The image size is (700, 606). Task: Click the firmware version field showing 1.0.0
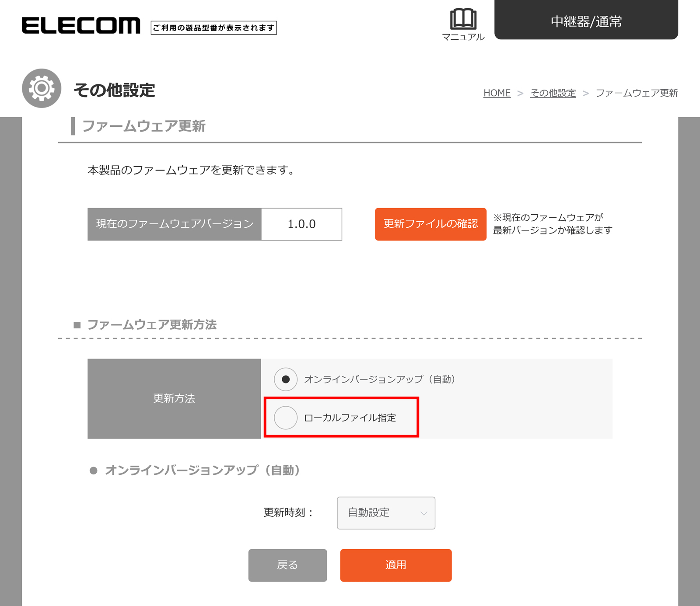coord(301,224)
